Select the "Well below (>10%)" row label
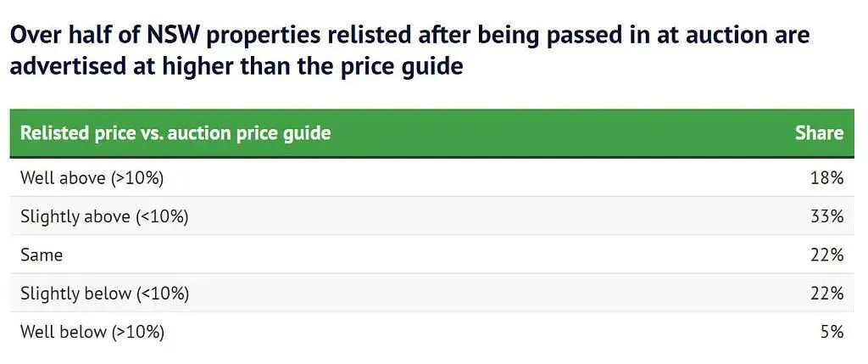This screenshot has width=868, height=364. click(92, 332)
